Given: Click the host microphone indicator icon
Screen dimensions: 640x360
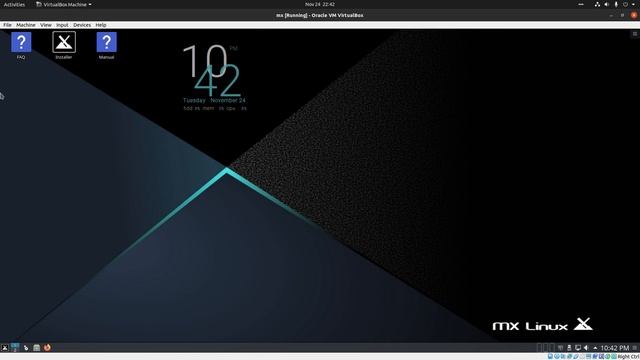Looking at the screenshot, I should [x=616, y=4].
